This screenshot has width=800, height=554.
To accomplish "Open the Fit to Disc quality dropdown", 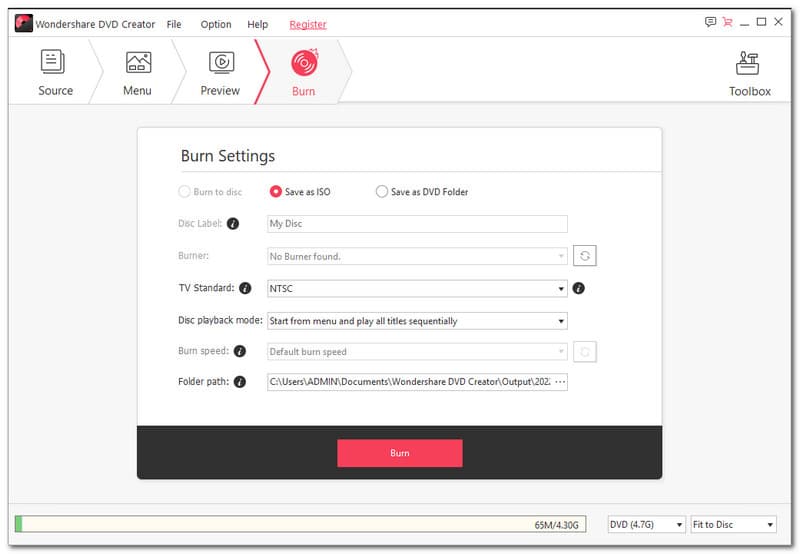I will pos(733,524).
